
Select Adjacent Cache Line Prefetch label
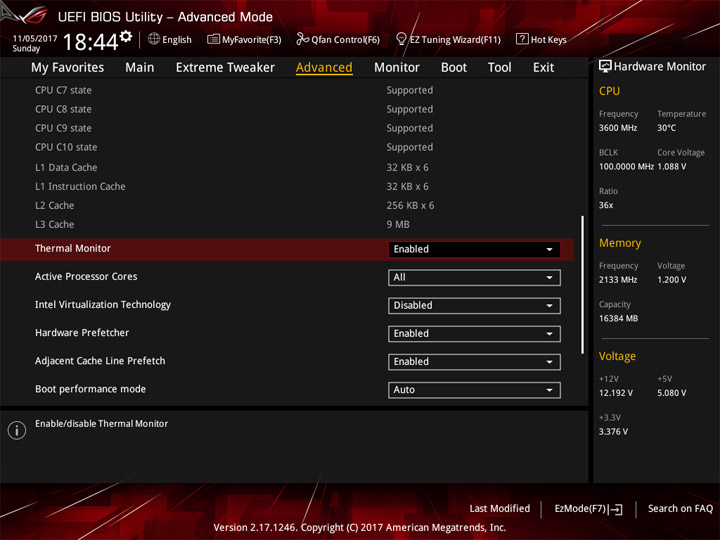click(x=100, y=361)
